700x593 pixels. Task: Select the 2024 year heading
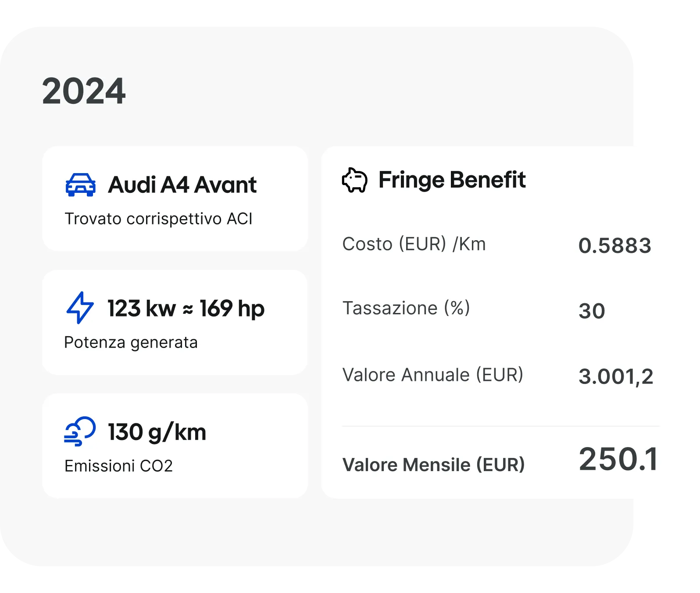tap(85, 91)
